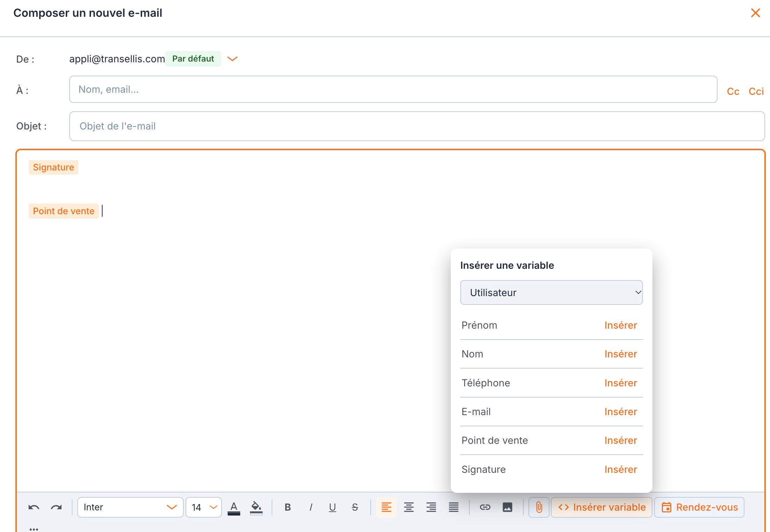This screenshot has height=532, width=770.
Task: Toggle underline formatting
Action: 332,507
